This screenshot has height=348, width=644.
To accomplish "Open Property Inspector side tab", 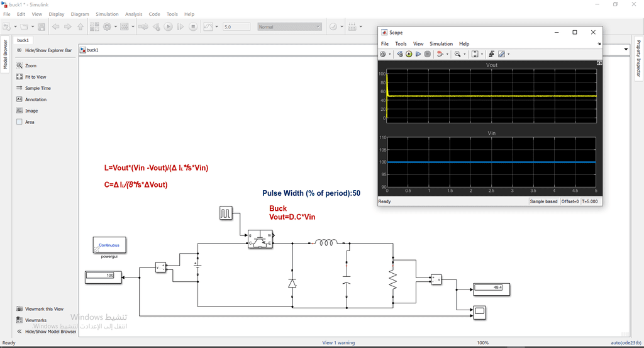I will (639, 59).
